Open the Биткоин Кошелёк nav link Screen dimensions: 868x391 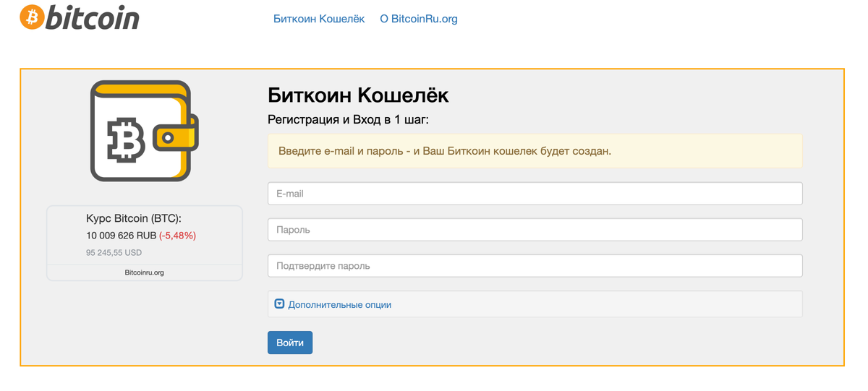(319, 19)
